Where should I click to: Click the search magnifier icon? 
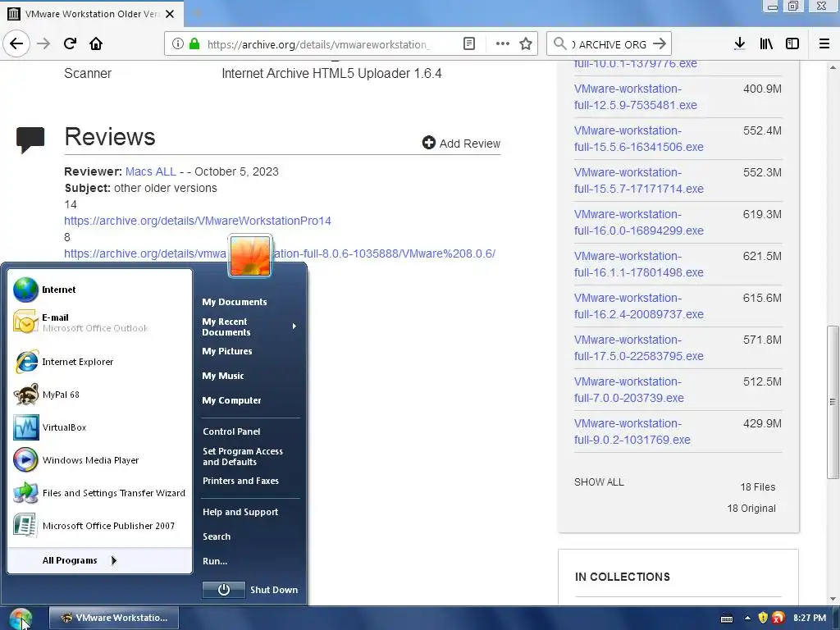click(559, 44)
